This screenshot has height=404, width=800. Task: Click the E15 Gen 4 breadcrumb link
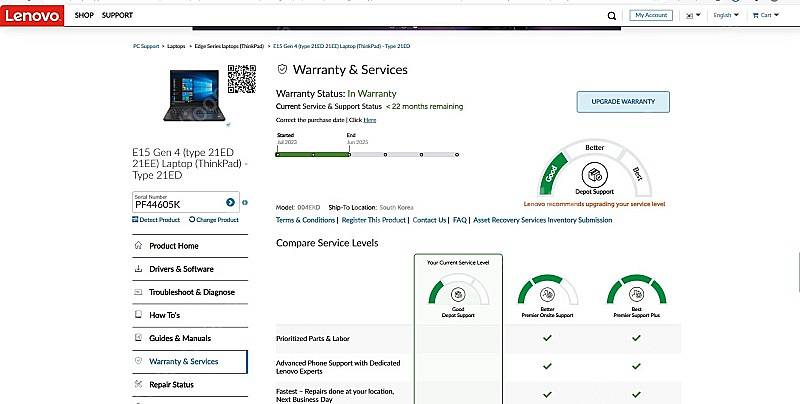(341, 46)
